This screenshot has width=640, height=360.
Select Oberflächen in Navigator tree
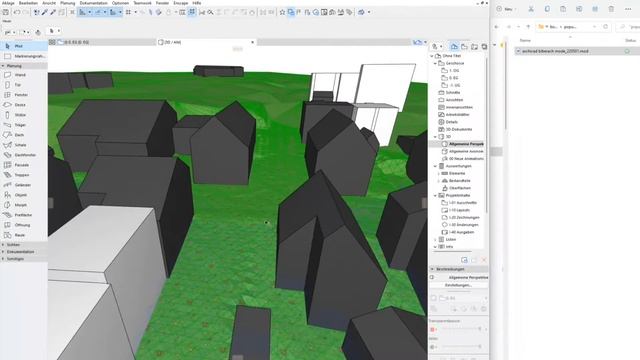[456, 188]
